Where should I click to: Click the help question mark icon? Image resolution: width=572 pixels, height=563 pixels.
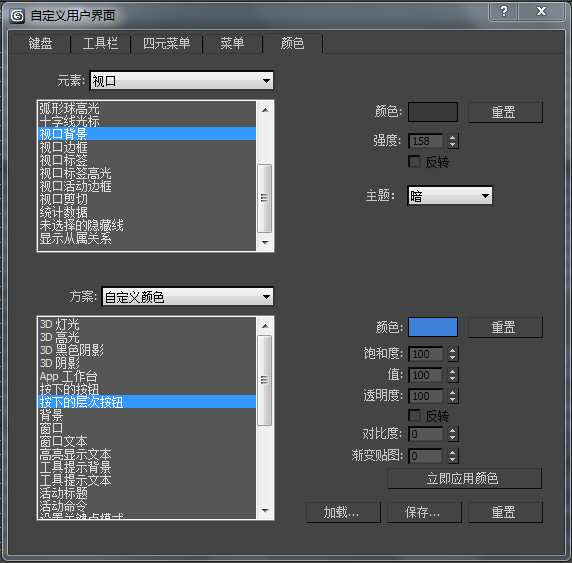point(503,11)
